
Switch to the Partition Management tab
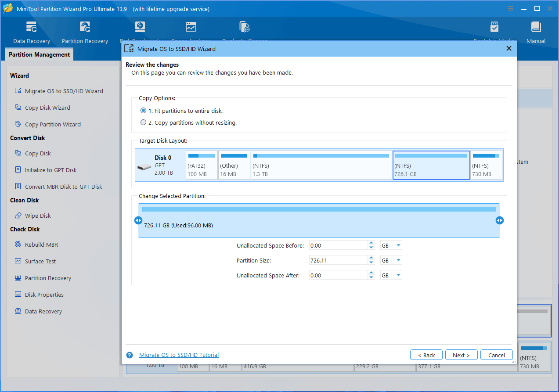point(39,54)
